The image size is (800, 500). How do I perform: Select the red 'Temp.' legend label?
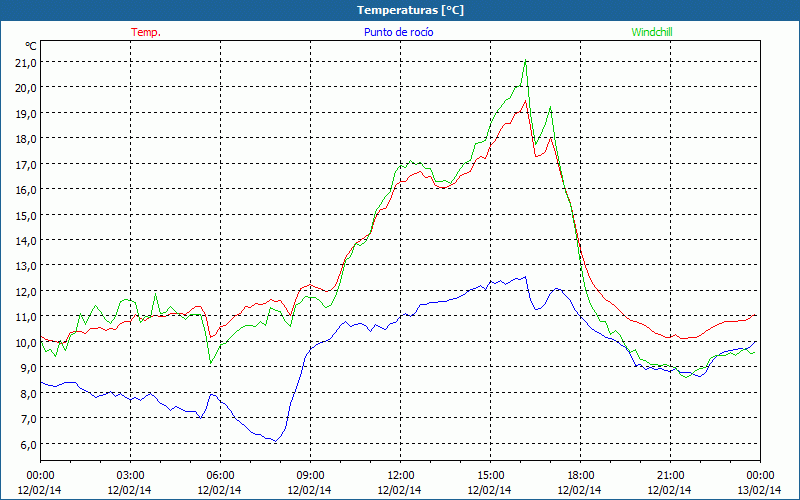146,32
